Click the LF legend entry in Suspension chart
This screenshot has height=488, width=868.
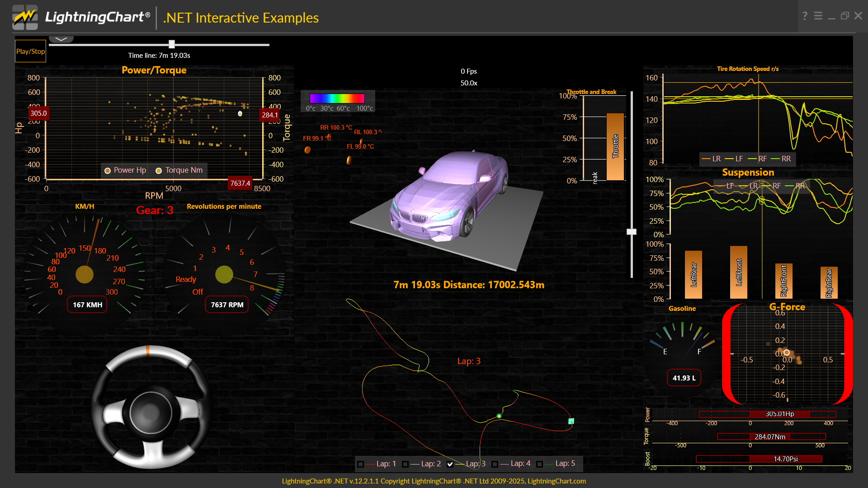[725, 186]
